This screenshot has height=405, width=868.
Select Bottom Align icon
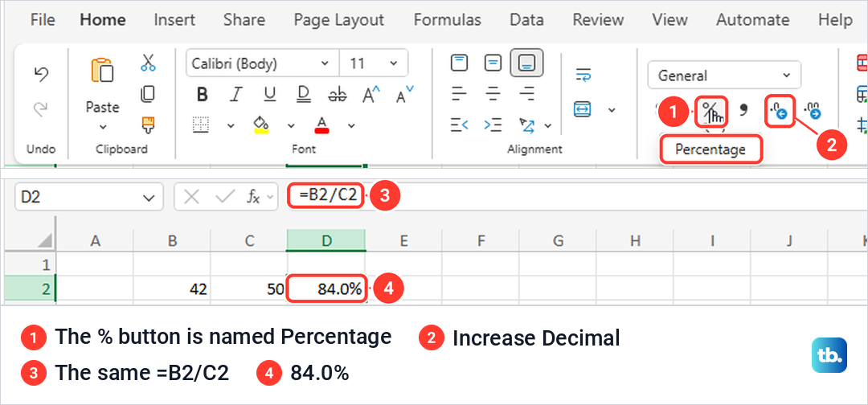(x=526, y=63)
